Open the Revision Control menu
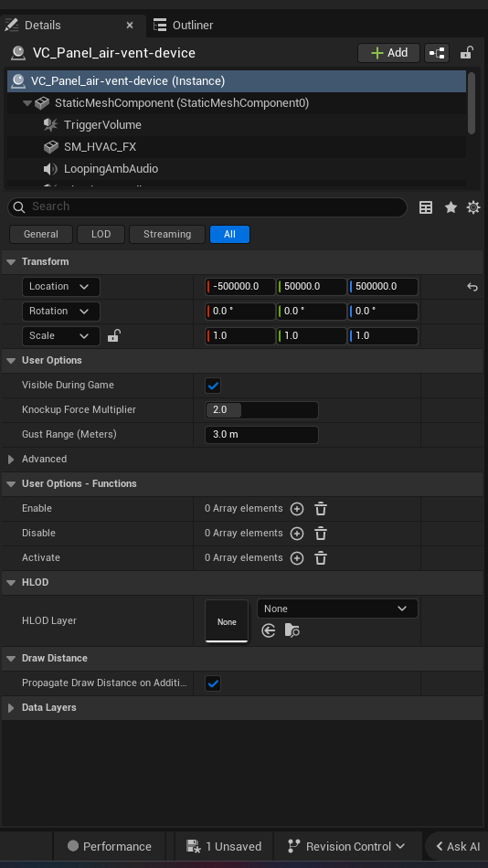 (x=347, y=846)
